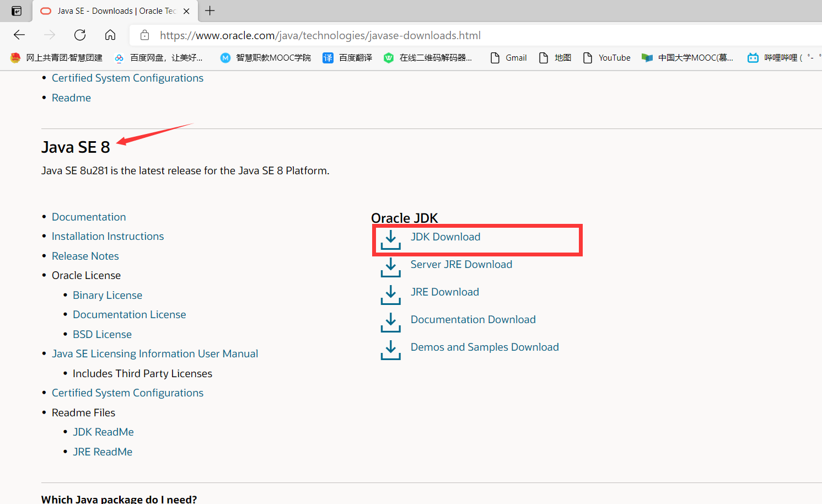The height and width of the screenshot is (504, 822).
Task: Open Demos and Samples Download link
Action: point(485,347)
